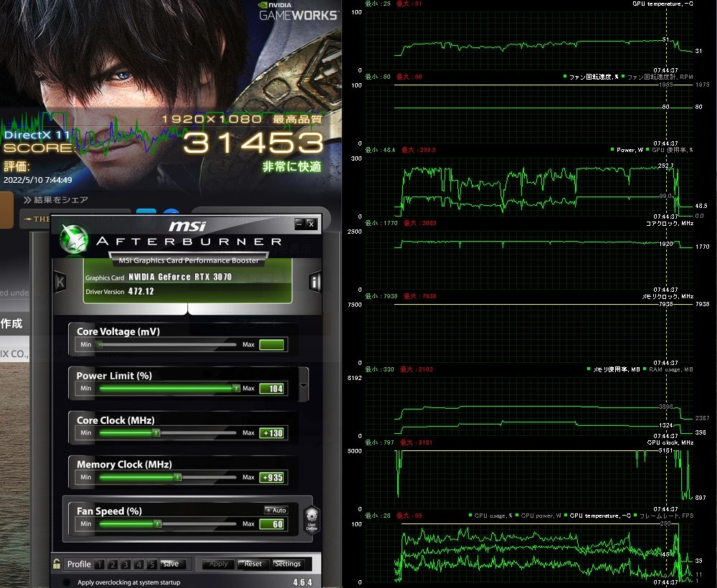
Task: Click the Power Limit slider handle
Action: [x=236, y=388]
